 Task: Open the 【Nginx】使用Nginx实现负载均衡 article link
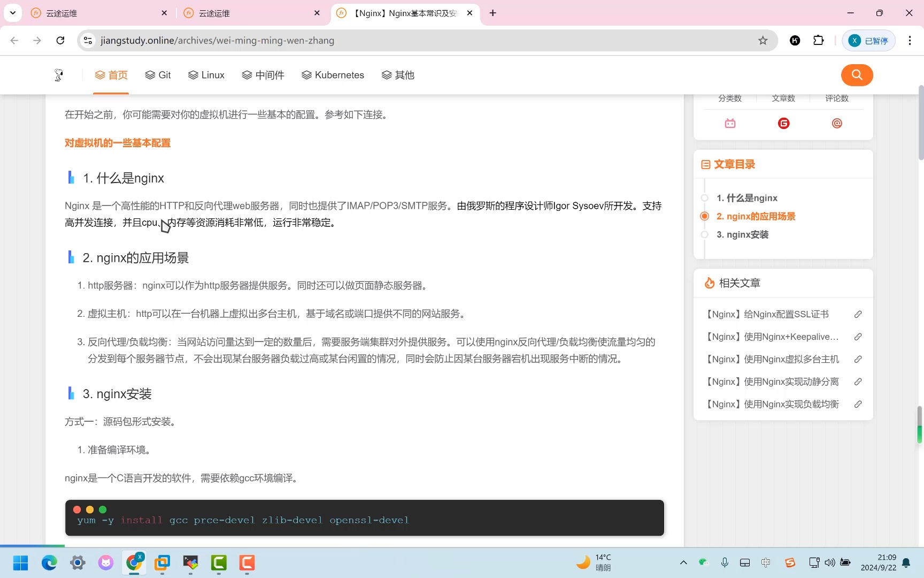[x=772, y=404]
